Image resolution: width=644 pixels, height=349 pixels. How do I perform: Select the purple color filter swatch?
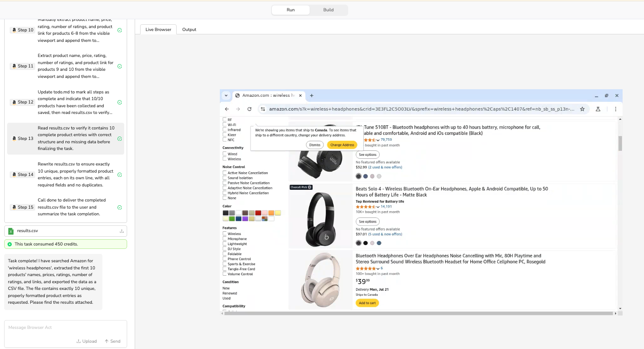245,219
